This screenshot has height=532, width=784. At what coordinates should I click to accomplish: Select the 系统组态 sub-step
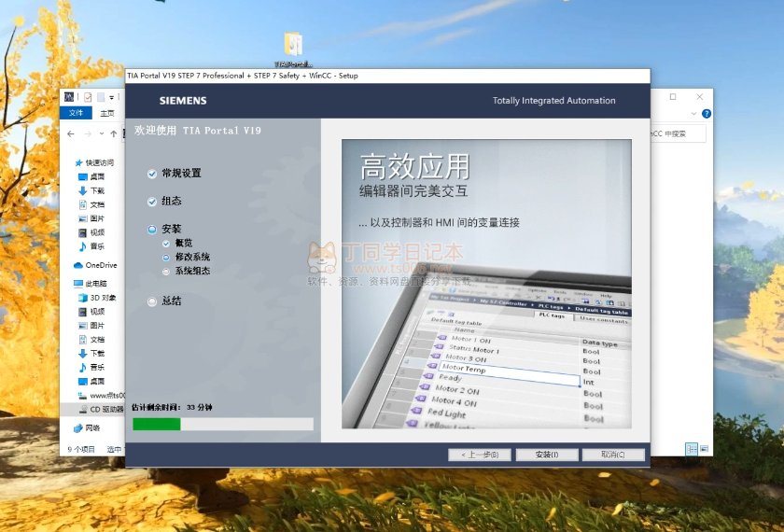point(186,271)
